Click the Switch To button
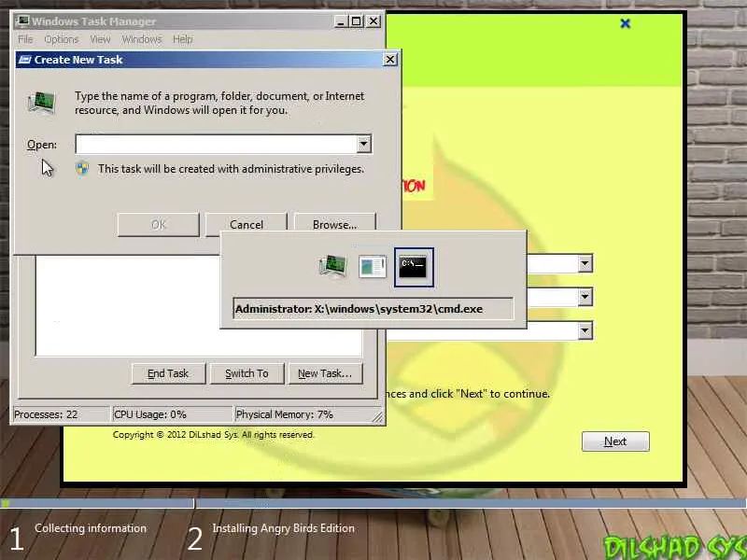This screenshot has width=747, height=560. pos(247,373)
